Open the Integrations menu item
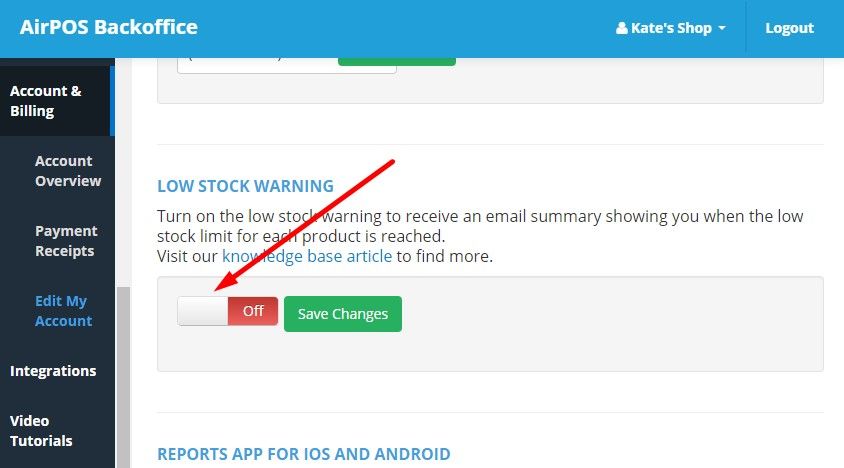Image resolution: width=844 pixels, height=468 pixels. (x=53, y=371)
